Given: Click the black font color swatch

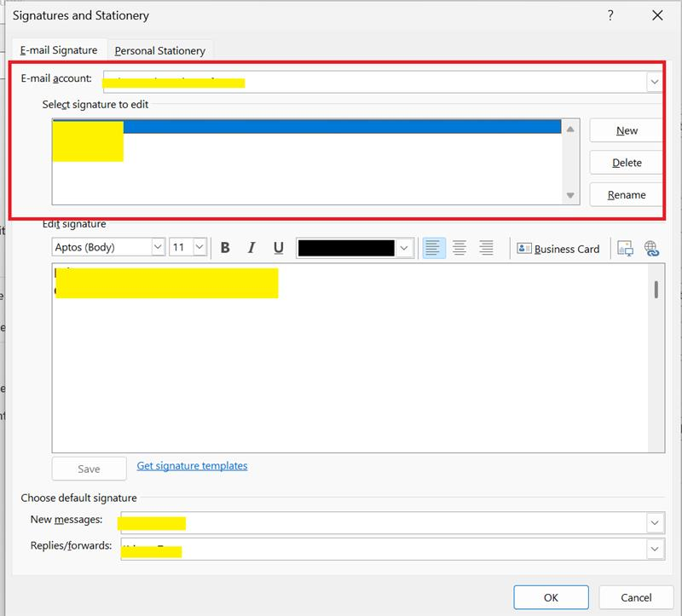Looking at the screenshot, I should (346, 248).
